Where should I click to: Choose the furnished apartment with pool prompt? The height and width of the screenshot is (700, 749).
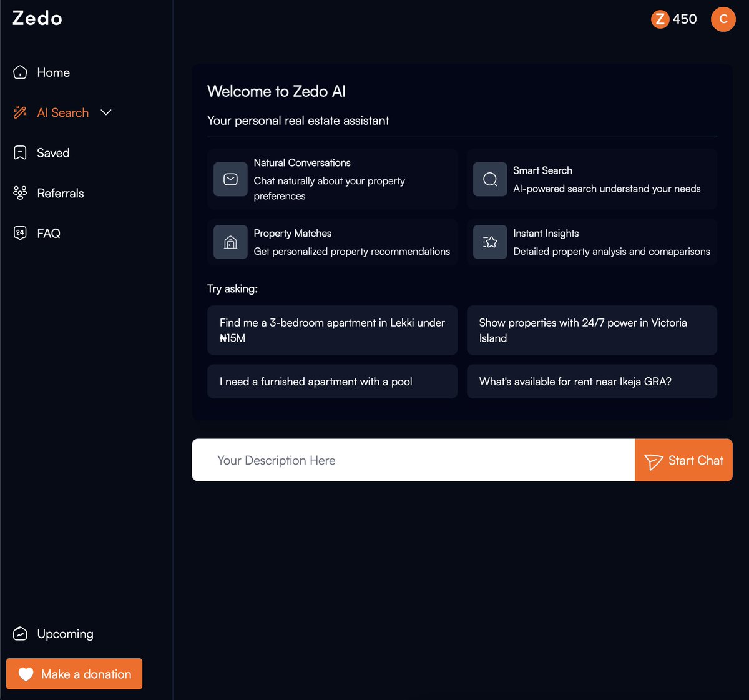point(332,381)
